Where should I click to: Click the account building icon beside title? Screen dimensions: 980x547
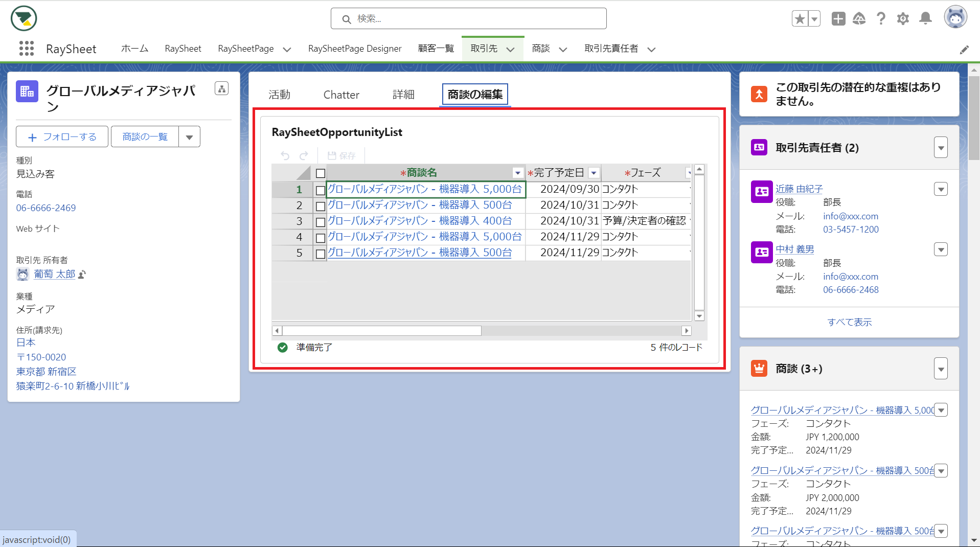coord(27,92)
